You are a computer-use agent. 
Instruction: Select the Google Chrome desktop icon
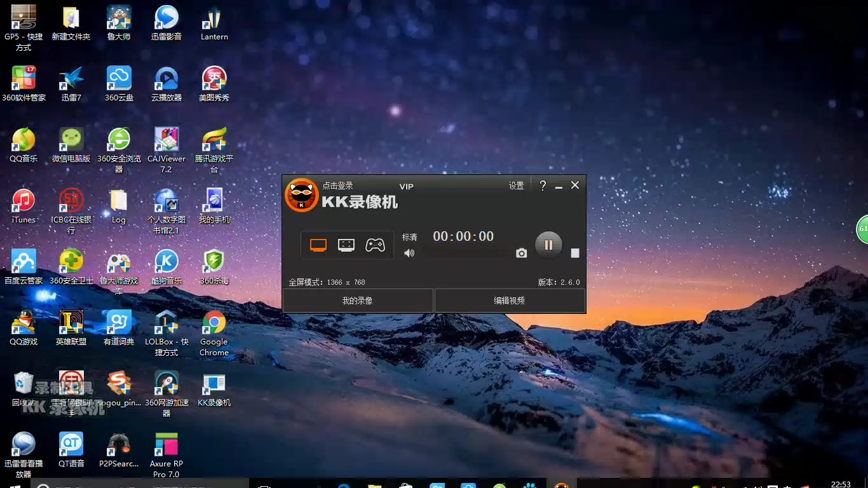214,333
